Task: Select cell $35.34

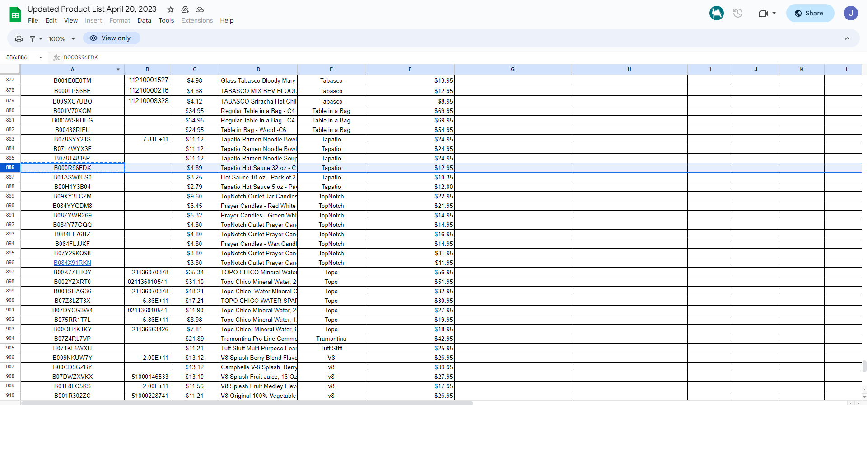Action: coord(195,272)
